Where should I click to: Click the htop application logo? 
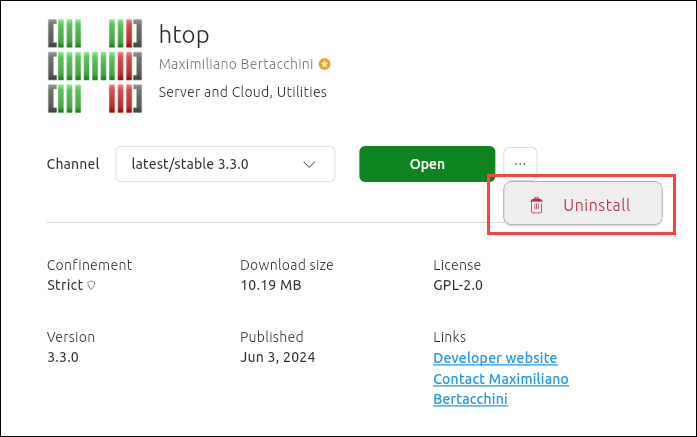coord(95,66)
